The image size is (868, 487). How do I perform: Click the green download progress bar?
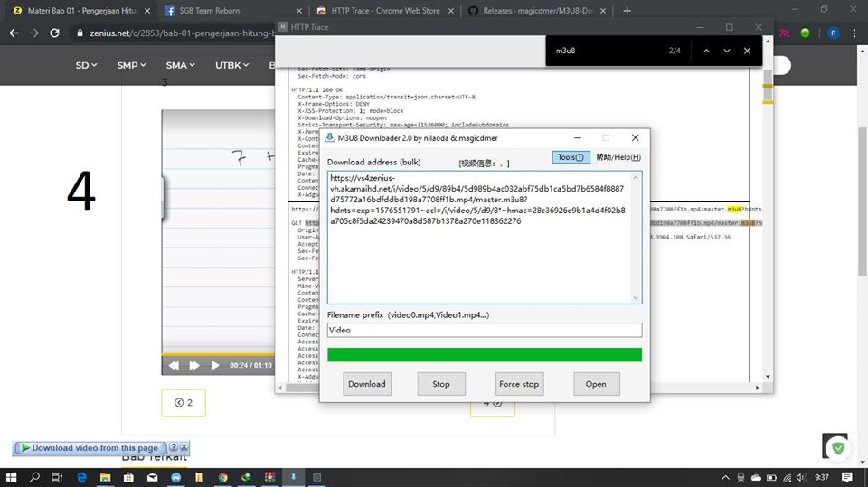485,355
